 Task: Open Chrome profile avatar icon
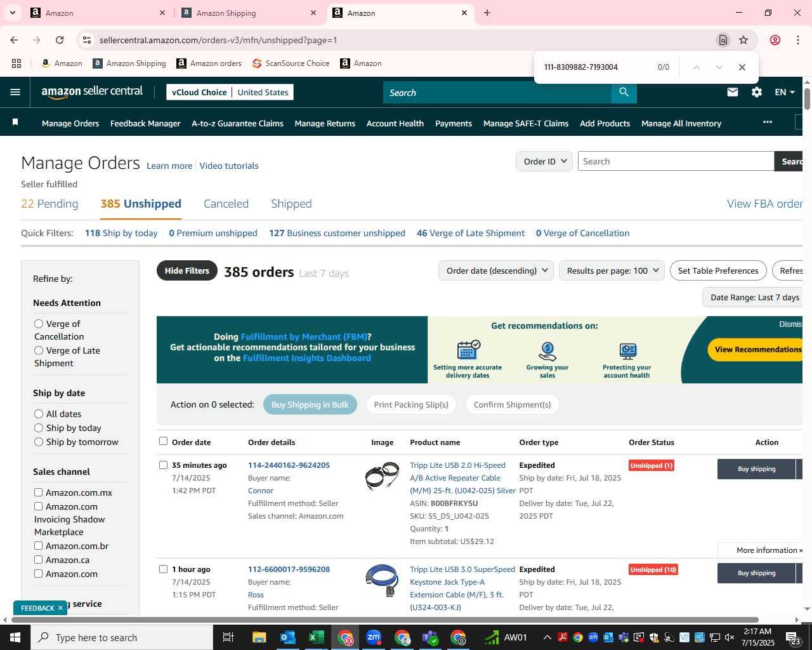(x=775, y=40)
